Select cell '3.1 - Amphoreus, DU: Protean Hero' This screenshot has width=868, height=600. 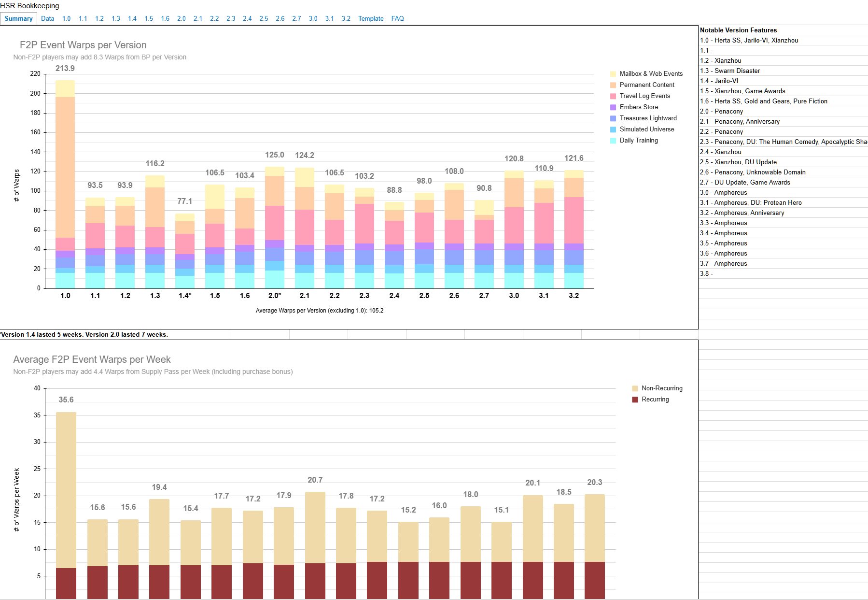tap(783, 202)
